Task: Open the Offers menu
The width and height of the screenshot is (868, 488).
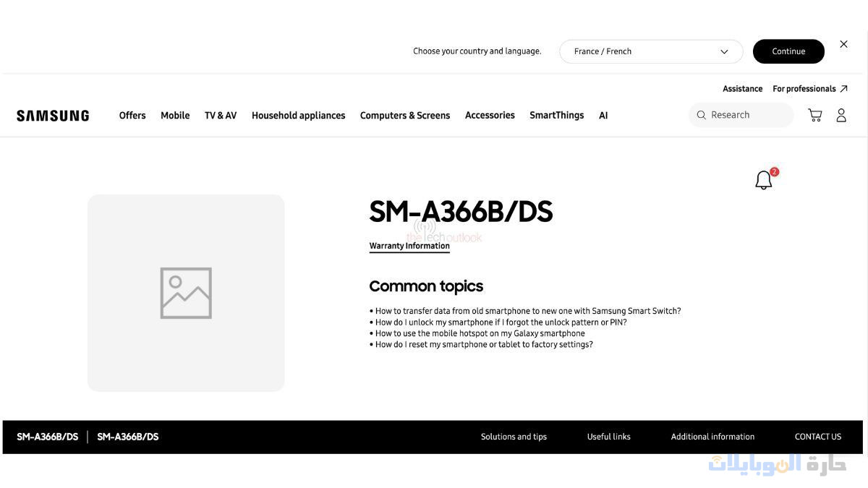Action: point(132,116)
